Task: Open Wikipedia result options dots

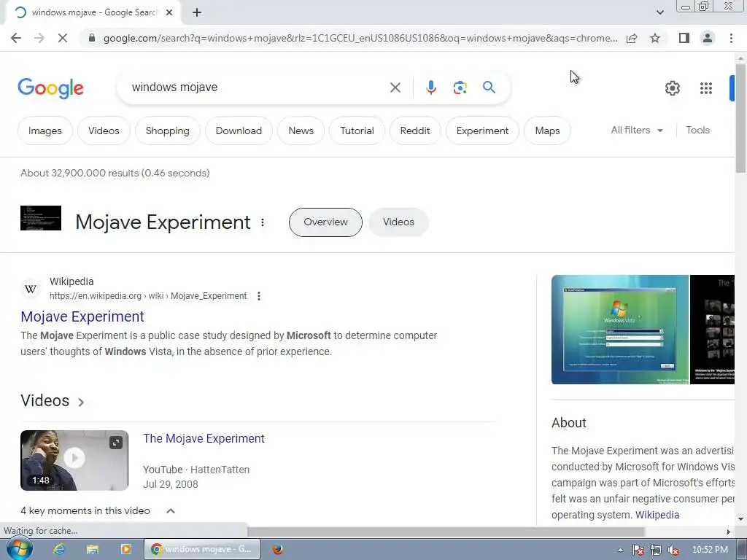Action: pos(259,296)
